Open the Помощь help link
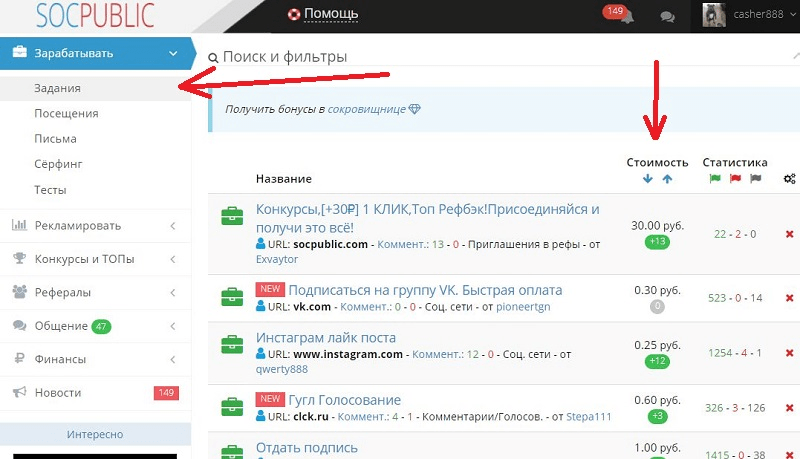Image resolution: width=800 pixels, height=459 pixels. click(x=331, y=14)
